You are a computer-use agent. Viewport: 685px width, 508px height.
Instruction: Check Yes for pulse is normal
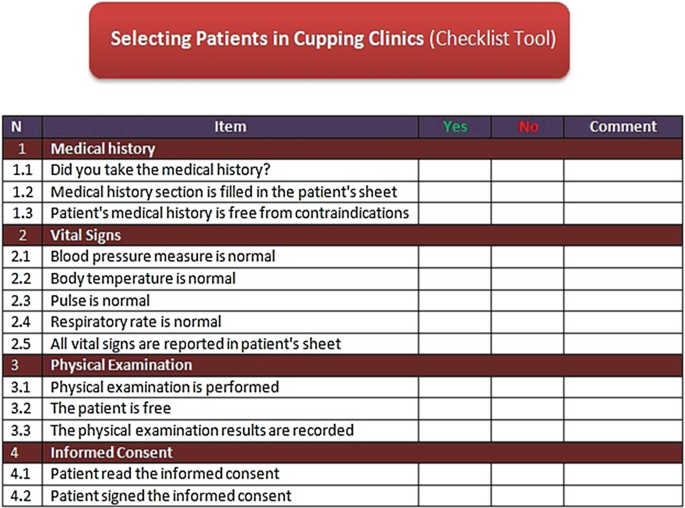tap(454, 300)
